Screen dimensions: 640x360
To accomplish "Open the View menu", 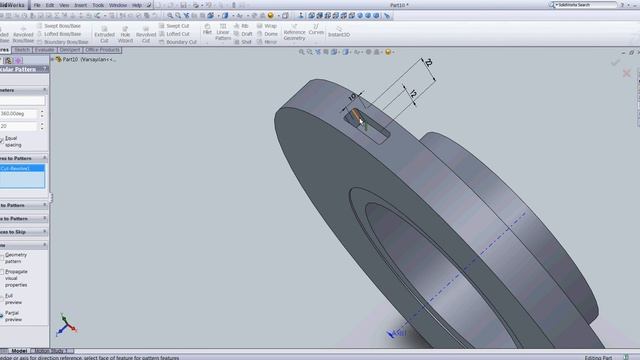I will coord(64,5).
